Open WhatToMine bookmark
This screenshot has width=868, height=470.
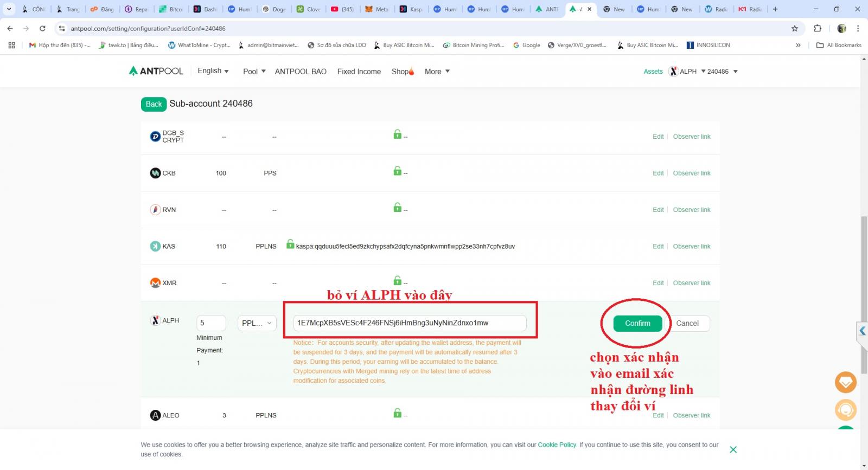click(x=199, y=45)
